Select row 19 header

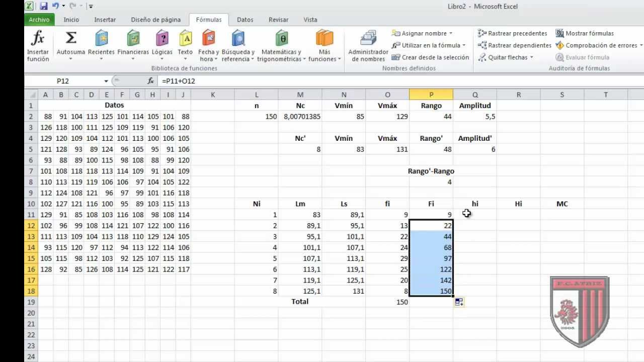tap(31, 302)
